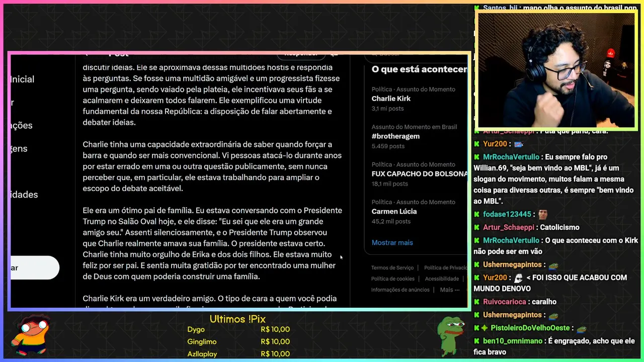The image size is (644, 362).
Task: Click '5.459 posts' count
Action: coord(388,146)
